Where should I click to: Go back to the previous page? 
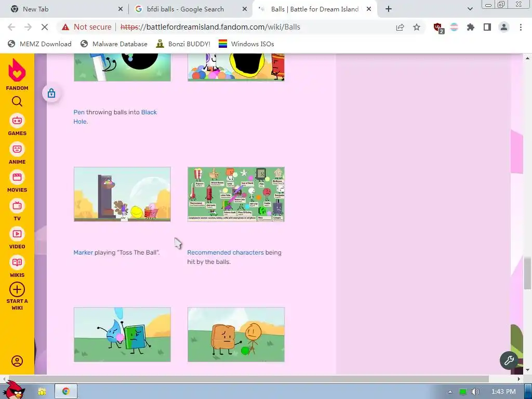[x=11, y=27]
